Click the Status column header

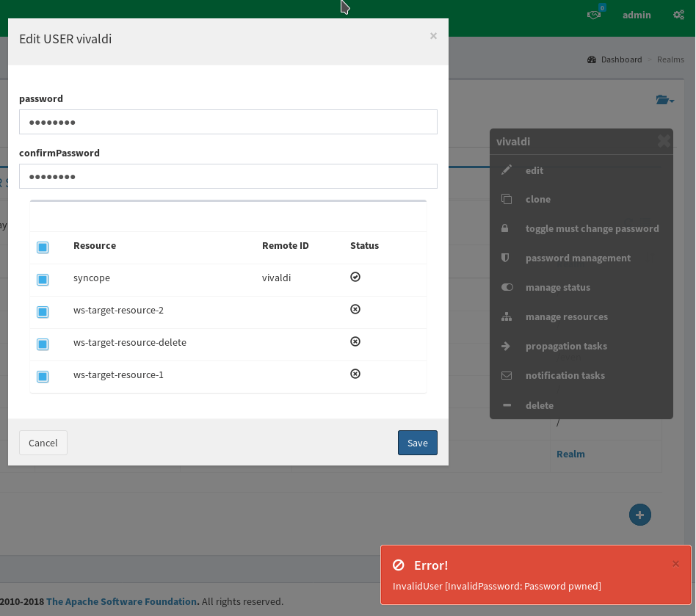364,245
